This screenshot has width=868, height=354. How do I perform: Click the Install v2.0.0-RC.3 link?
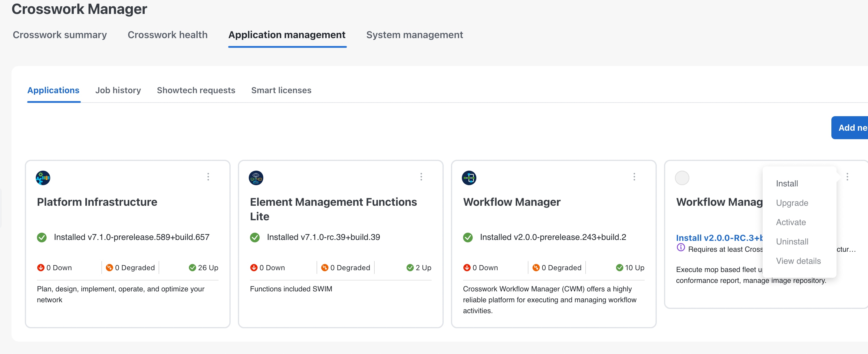click(x=719, y=238)
